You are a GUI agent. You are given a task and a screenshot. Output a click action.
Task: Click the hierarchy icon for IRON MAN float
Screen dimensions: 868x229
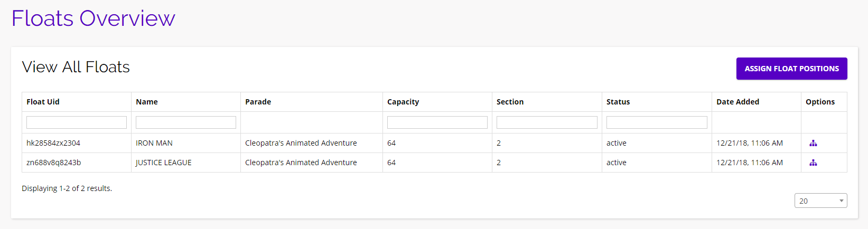click(813, 143)
